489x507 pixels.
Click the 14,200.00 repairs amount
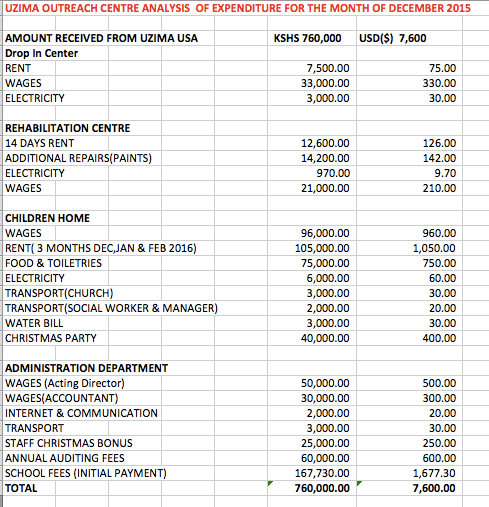click(325, 158)
